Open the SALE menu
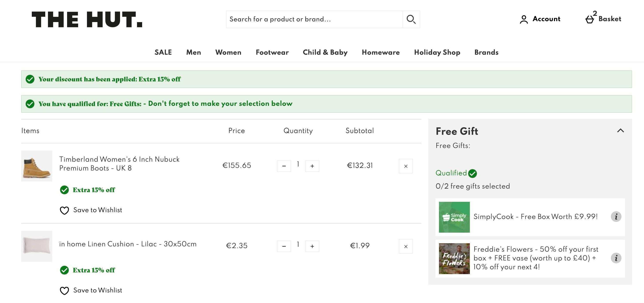644x303 pixels. (163, 52)
